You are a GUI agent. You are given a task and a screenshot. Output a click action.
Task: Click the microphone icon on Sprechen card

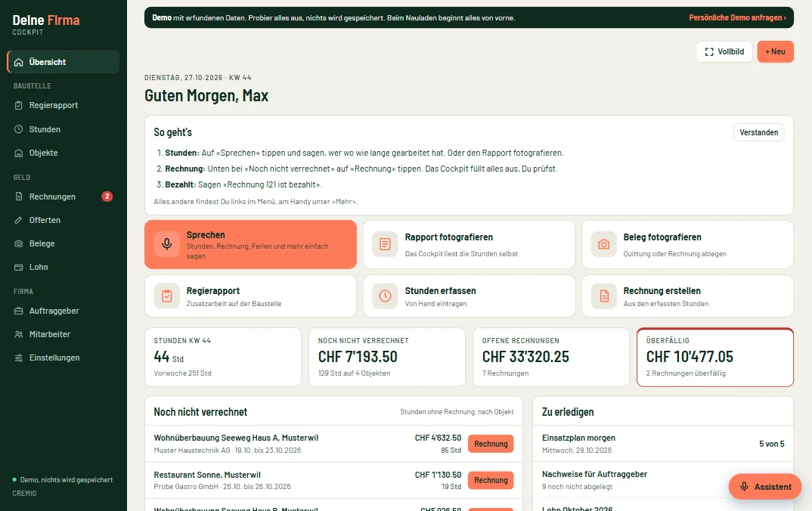(x=167, y=244)
